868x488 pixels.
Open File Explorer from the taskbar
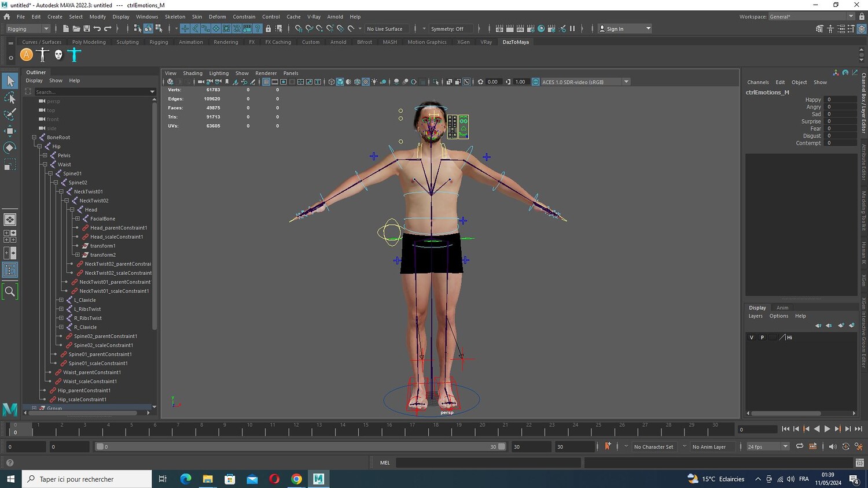click(x=208, y=479)
